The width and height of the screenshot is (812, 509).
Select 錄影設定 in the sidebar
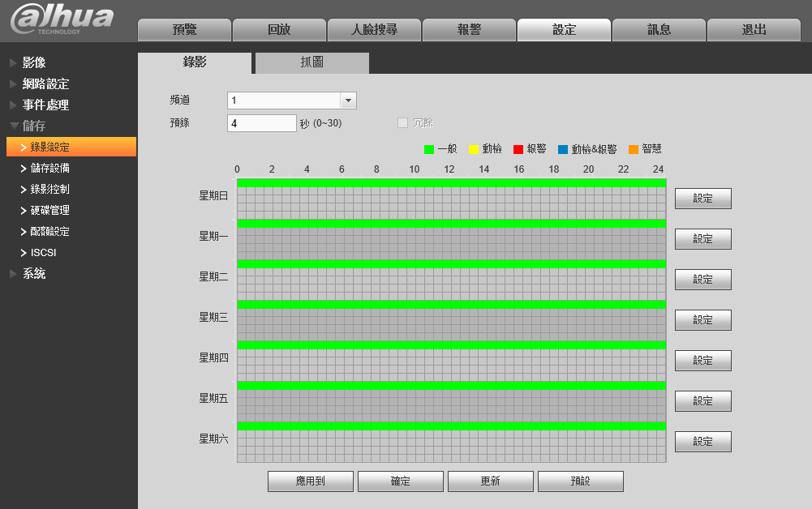71,147
